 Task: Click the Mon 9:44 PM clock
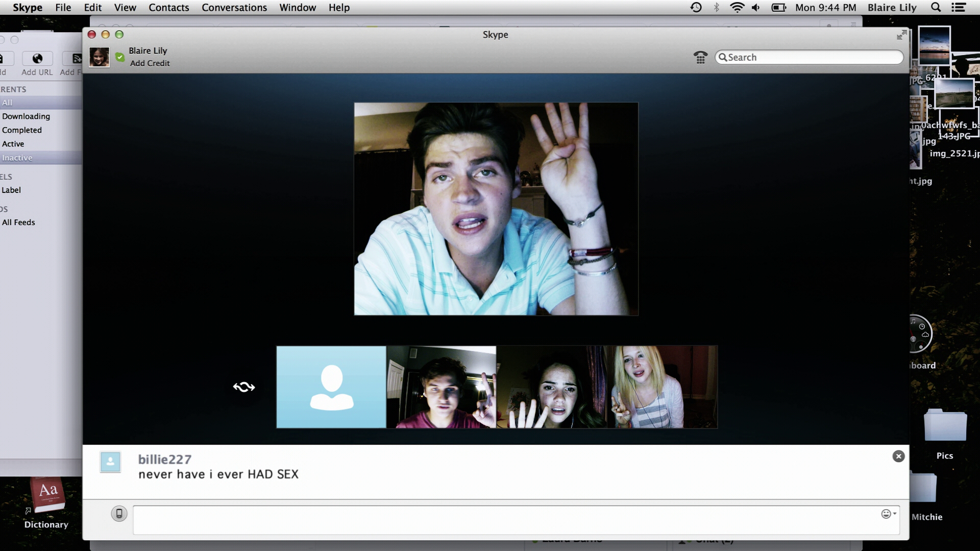coord(825,8)
